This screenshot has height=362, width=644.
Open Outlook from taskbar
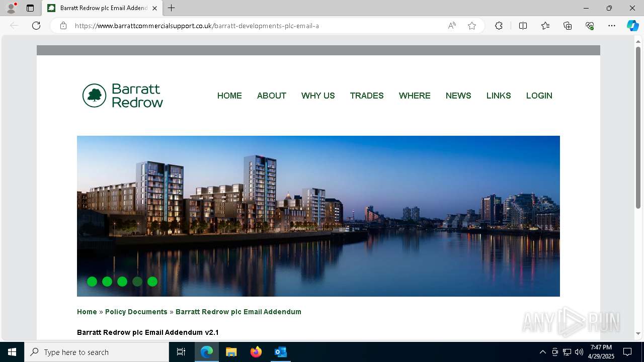[280, 352]
